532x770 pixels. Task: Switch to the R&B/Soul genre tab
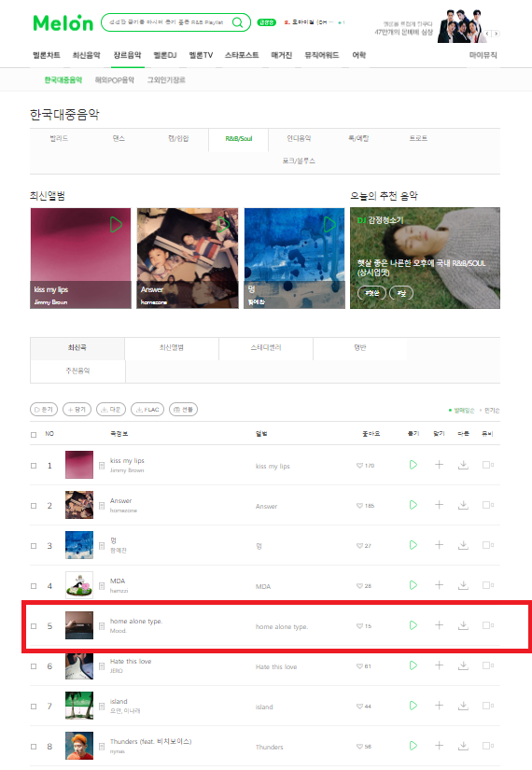click(239, 139)
